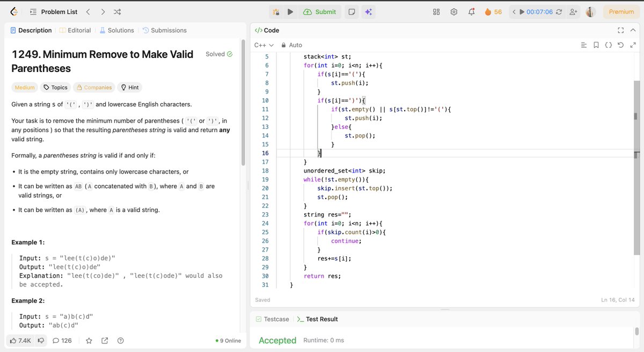Open the notifications bell

pyautogui.click(x=471, y=12)
